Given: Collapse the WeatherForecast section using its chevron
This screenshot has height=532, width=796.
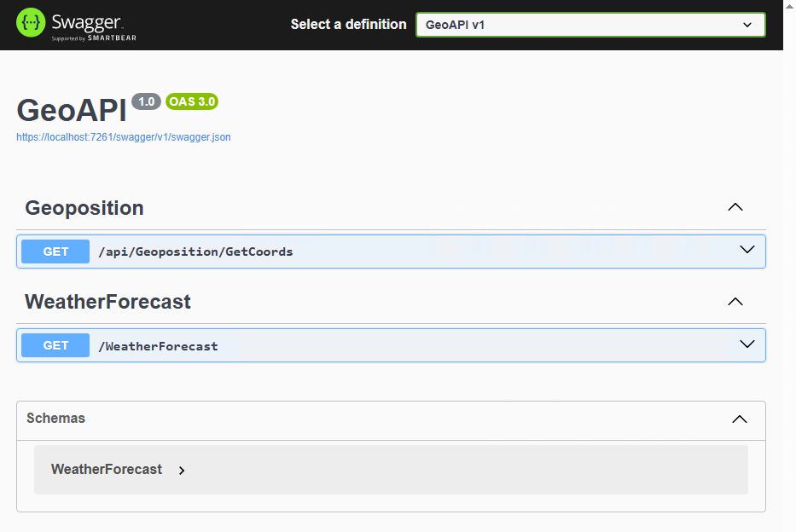Looking at the screenshot, I should pyautogui.click(x=735, y=302).
